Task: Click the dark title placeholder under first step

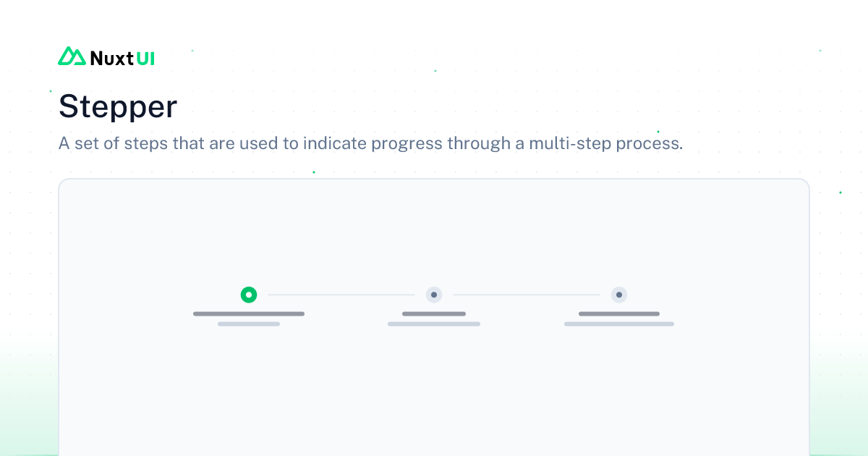Action: coord(249,314)
